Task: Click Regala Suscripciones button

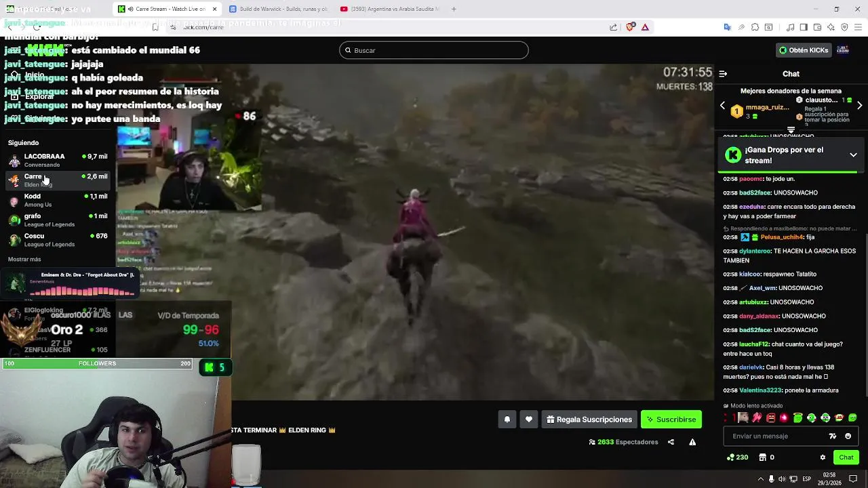Action: click(589, 420)
